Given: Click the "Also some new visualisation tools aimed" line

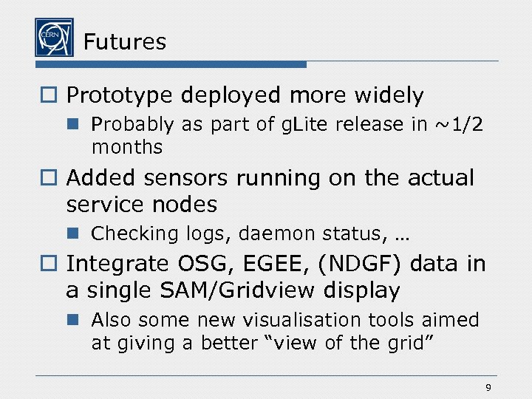Looking at the screenshot, I should (x=285, y=320).
